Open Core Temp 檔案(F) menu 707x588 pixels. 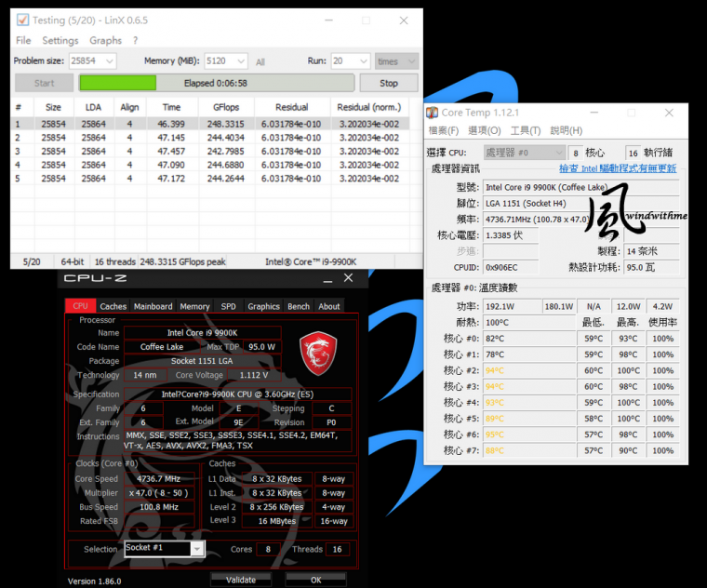pyautogui.click(x=443, y=130)
